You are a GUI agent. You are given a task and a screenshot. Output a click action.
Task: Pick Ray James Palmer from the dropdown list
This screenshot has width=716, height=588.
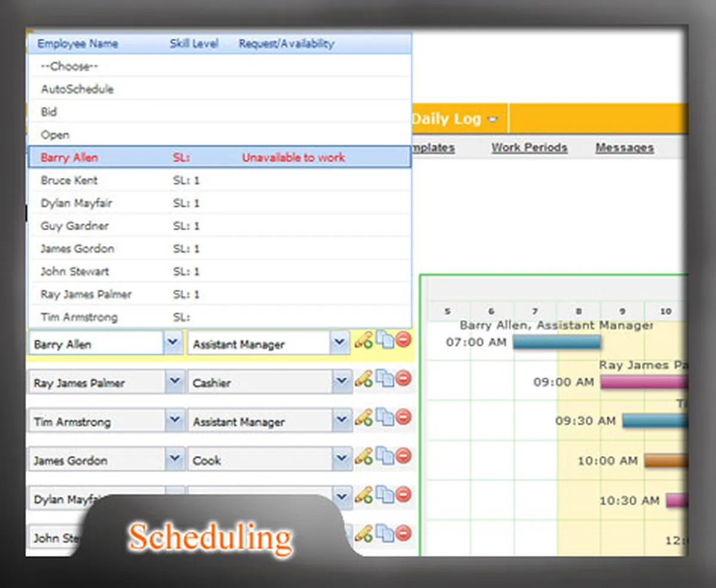point(220,294)
